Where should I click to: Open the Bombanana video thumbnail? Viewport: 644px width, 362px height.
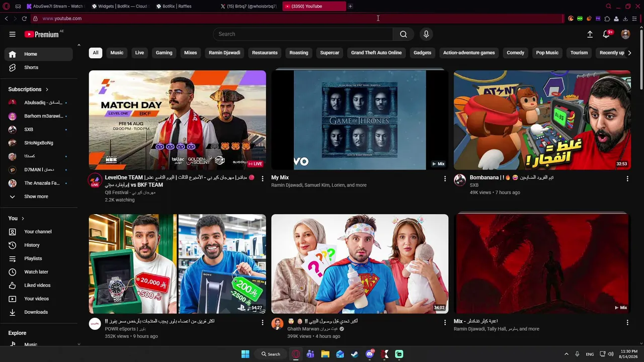point(542,120)
